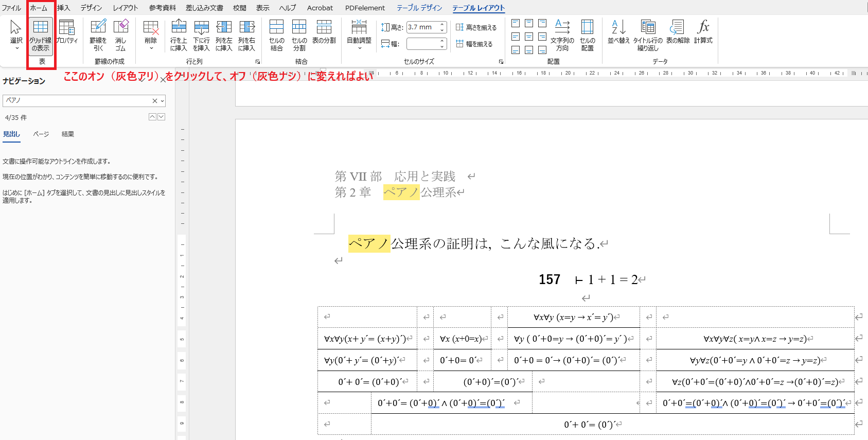Decrease the row height 高さ spinner
The image size is (868, 440).
pos(442,30)
